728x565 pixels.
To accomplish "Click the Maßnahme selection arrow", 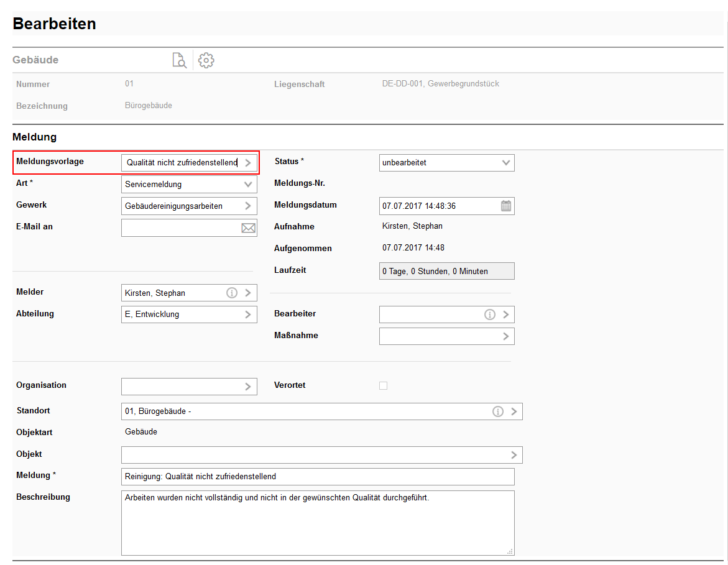I will (506, 336).
